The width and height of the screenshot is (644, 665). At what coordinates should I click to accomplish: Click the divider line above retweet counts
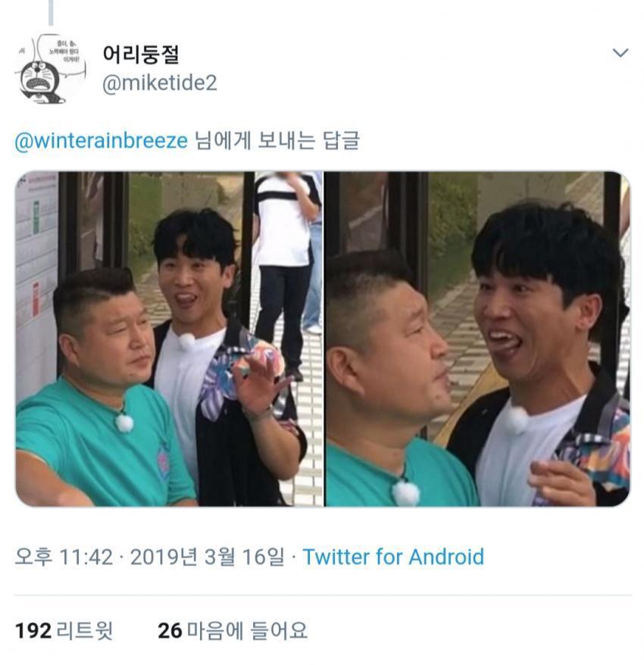(323, 595)
